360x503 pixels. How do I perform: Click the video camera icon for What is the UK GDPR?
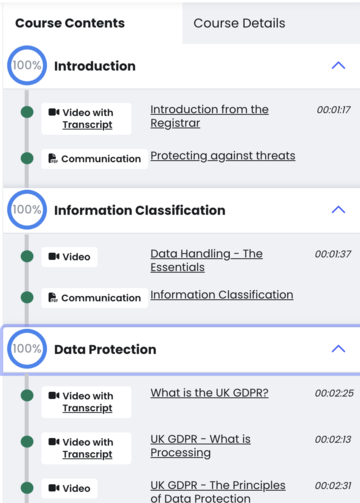(54, 395)
